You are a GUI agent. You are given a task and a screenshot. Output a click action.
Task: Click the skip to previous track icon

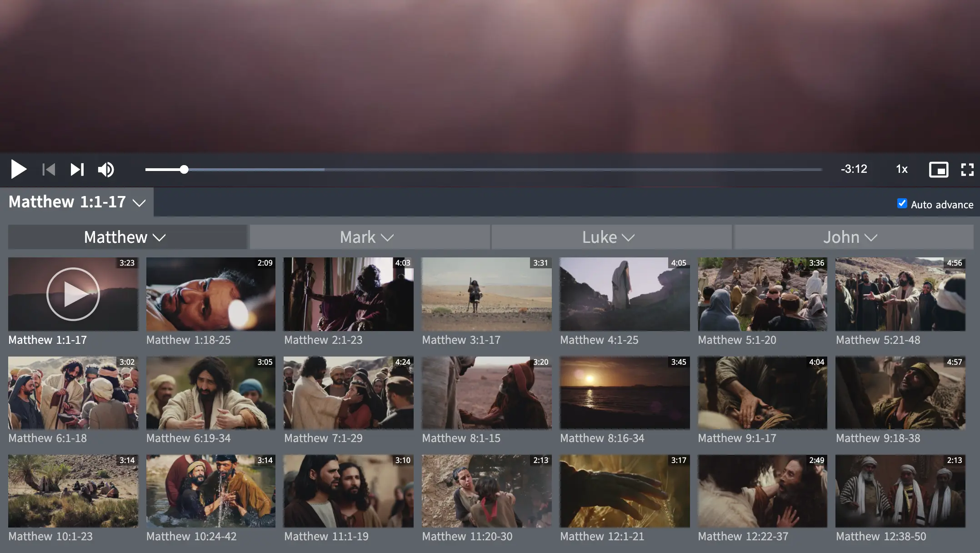click(49, 170)
